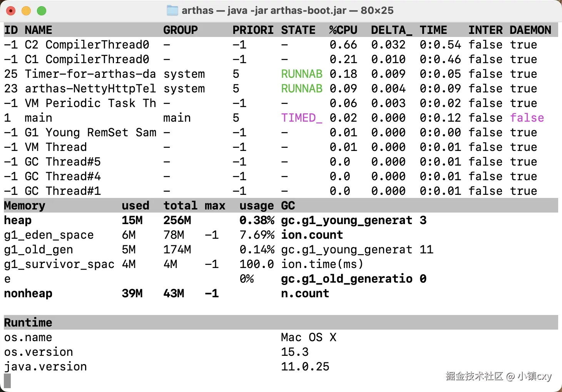Click the os.version label
This screenshot has width=562, height=392.
coord(38,352)
